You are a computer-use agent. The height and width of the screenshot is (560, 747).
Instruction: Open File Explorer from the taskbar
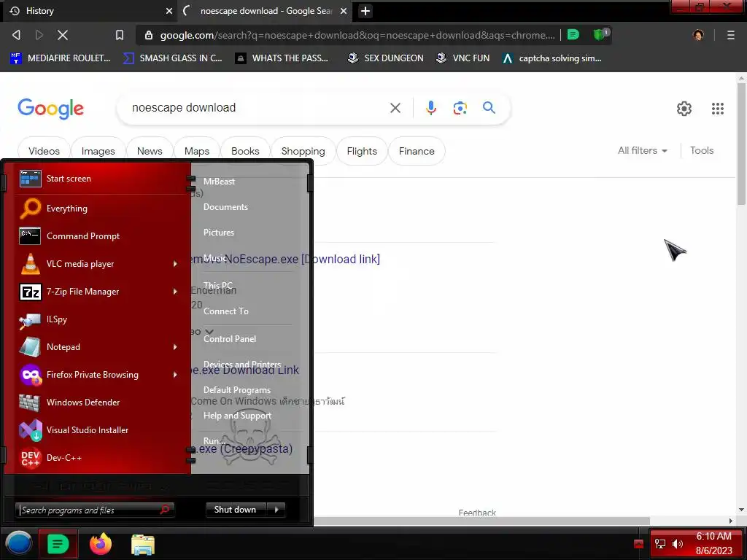coord(143,544)
